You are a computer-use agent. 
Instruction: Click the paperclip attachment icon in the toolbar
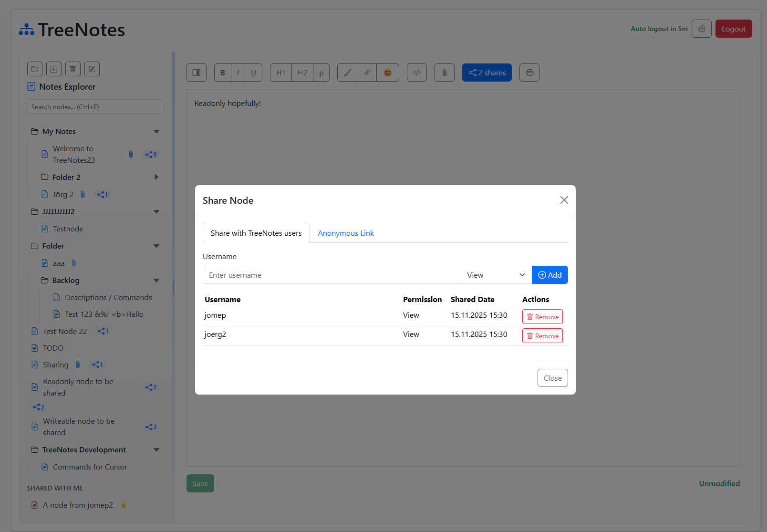tap(444, 72)
